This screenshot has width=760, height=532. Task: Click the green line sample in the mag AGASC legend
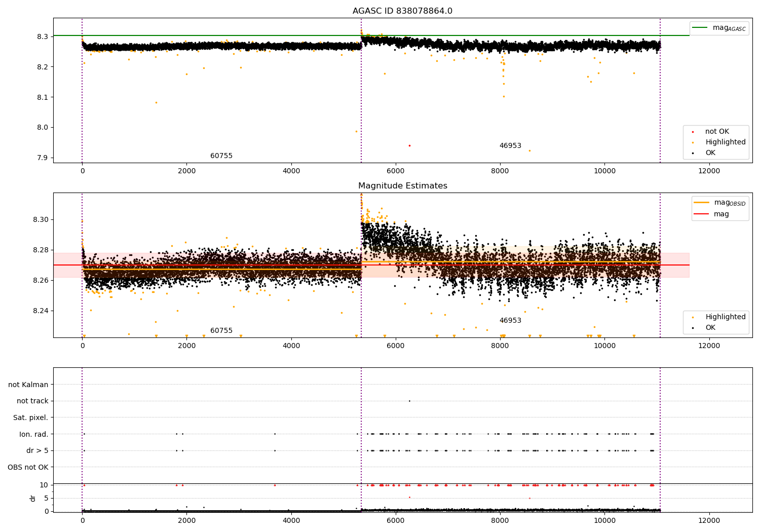(700, 28)
